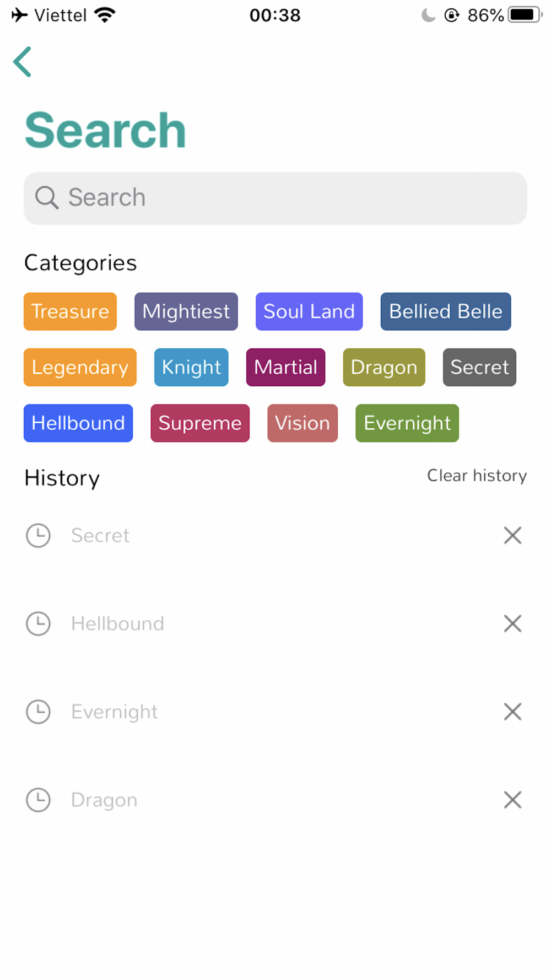
Task: Pick the Knight category chip
Action: tap(191, 367)
